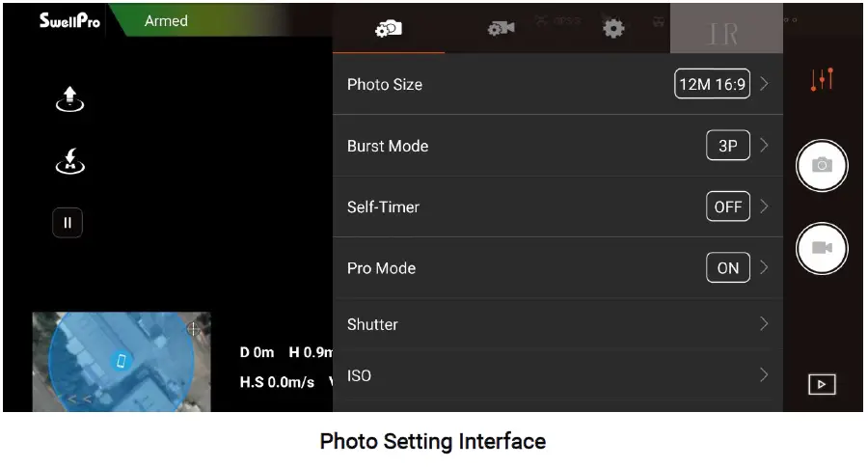Toggle the Self-Timer OFF value

click(728, 206)
